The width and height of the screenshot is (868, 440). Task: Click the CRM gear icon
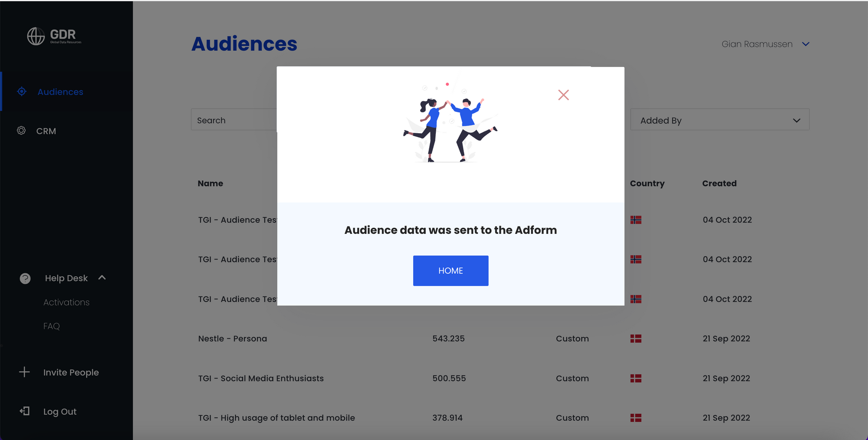point(21,131)
